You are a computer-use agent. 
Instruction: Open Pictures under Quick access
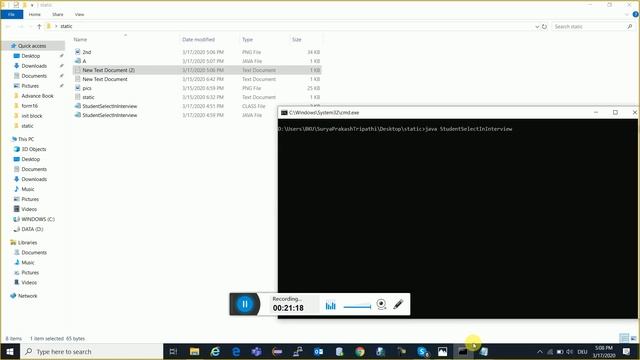click(x=30, y=86)
